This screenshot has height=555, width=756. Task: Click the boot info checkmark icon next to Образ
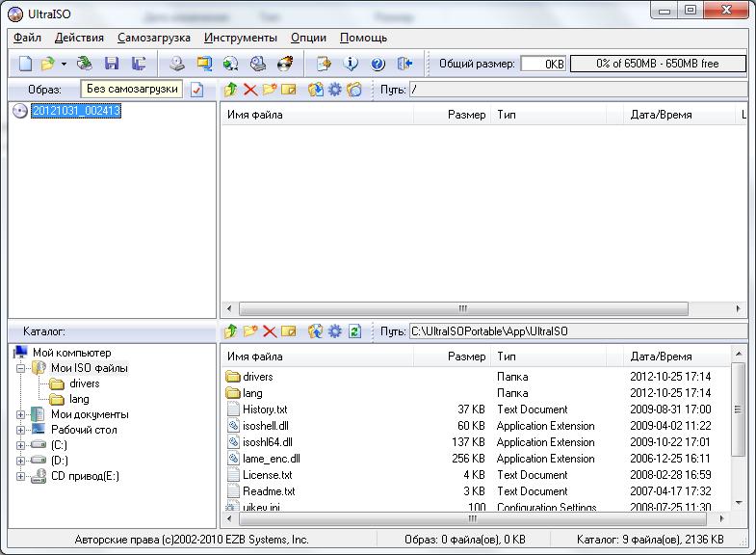tap(196, 90)
